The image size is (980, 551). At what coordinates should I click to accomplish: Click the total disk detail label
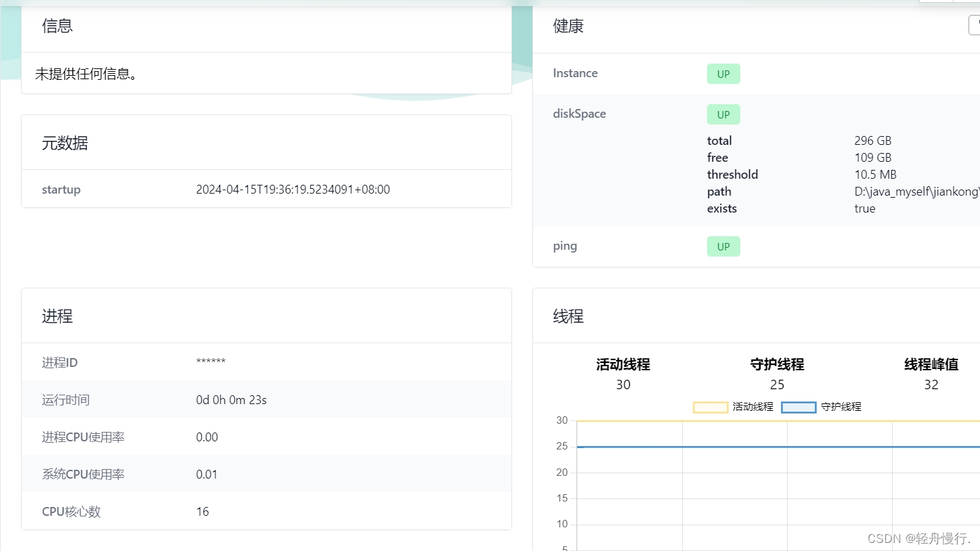(x=719, y=141)
